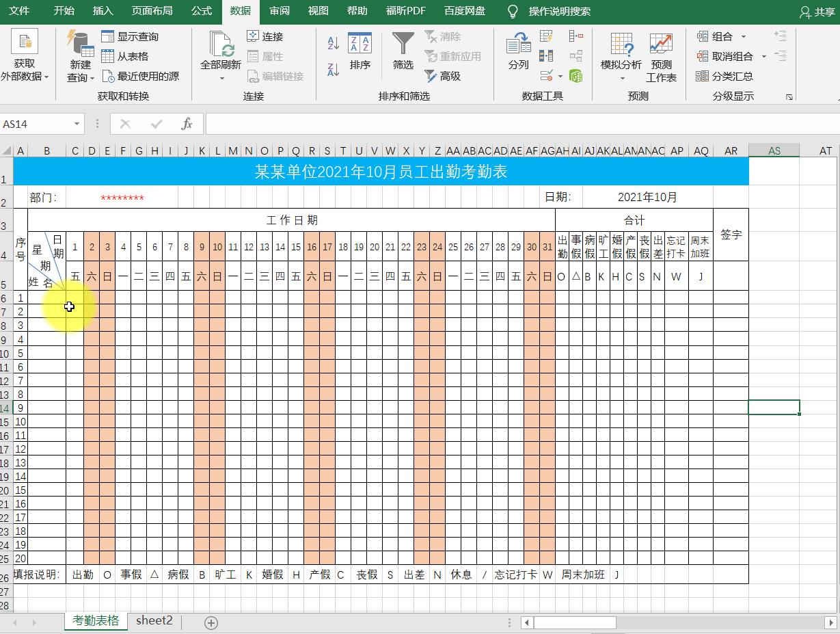Switch to the 审阅 ribbon tab

tap(279, 11)
